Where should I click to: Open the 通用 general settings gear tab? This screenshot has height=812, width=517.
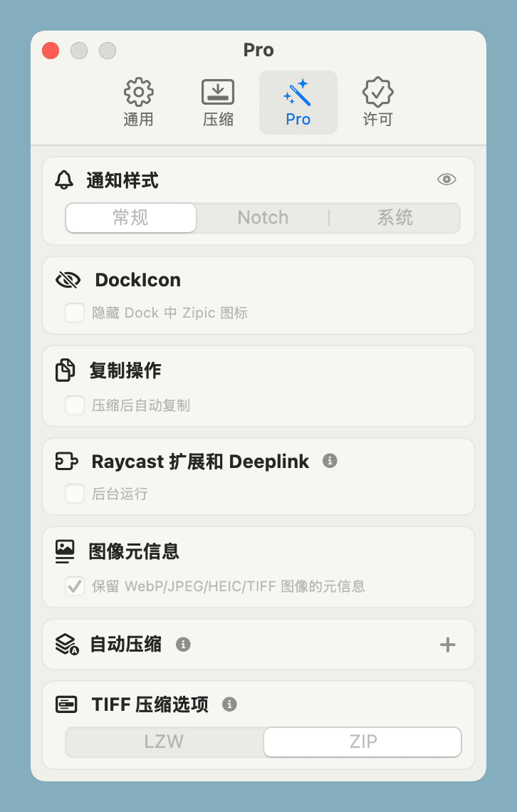click(x=138, y=103)
